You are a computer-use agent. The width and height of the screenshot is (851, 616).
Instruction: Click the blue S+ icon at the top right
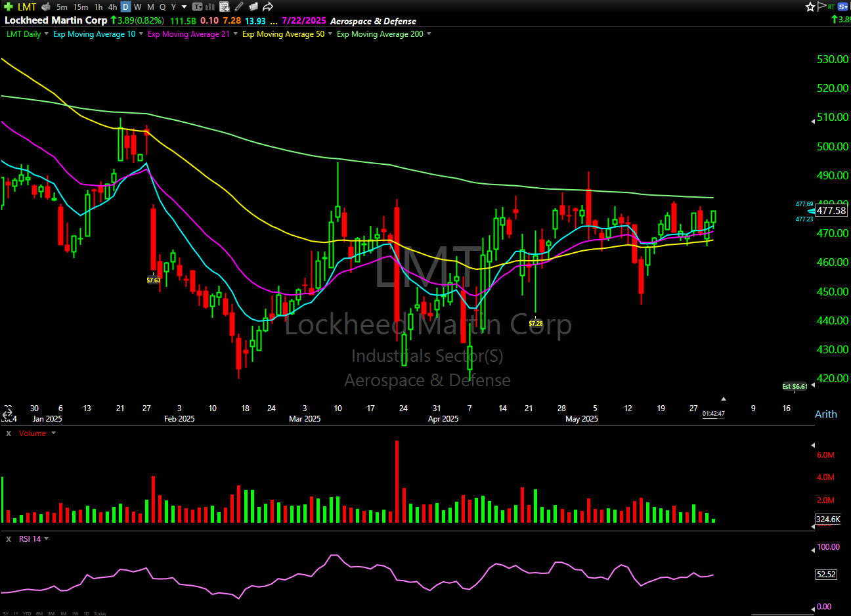[844, 7]
